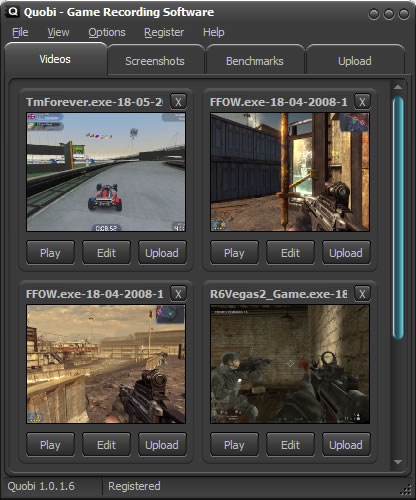The width and height of the screenshot is (416, 500).
Task: Click the middle round titlebar button
Action: (x=389, y=14)
